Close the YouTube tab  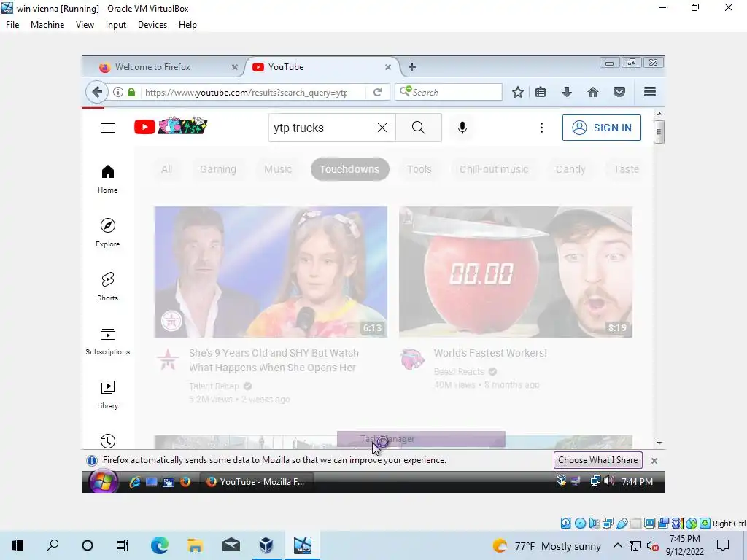[x=388, y=67]
